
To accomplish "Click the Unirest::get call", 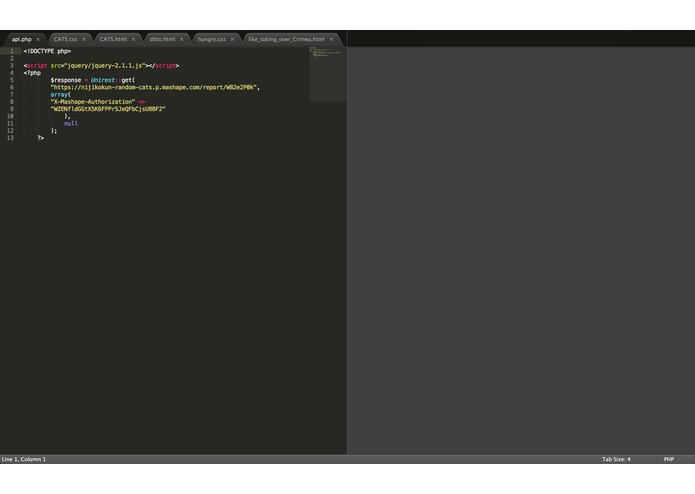I will (113, 80).
